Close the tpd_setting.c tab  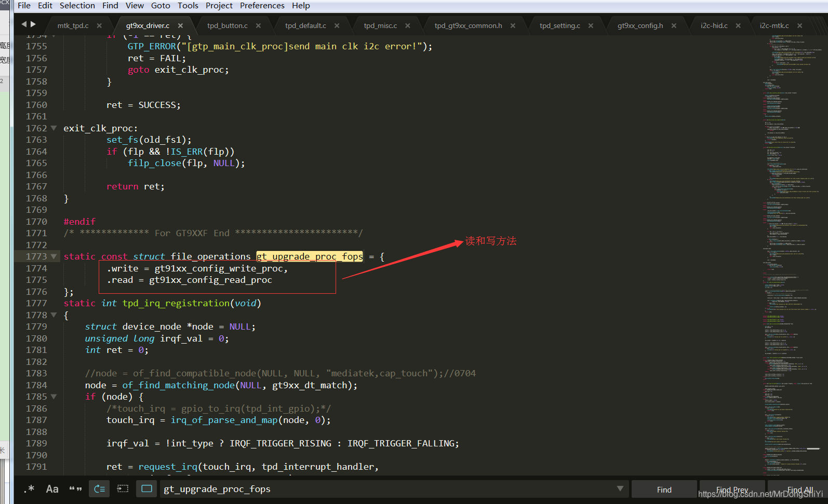click(x=591, y=25)
